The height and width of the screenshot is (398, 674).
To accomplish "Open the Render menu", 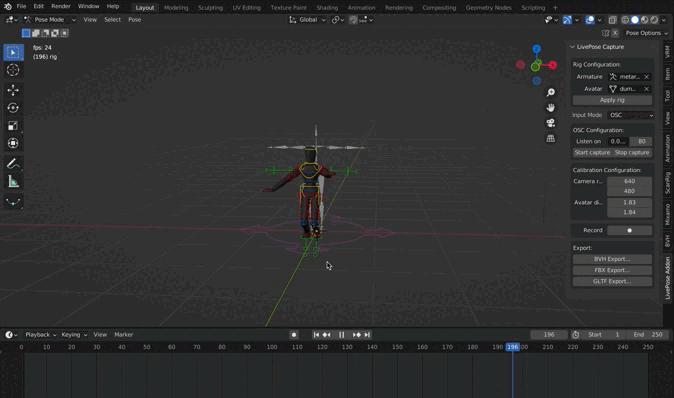I will pos(61,6).
